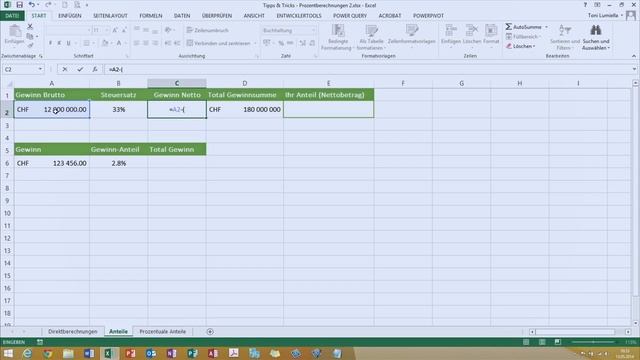The height and width of the screenshot is (360, 640).
Task: Click the select-all corner button
Action: 7,83
